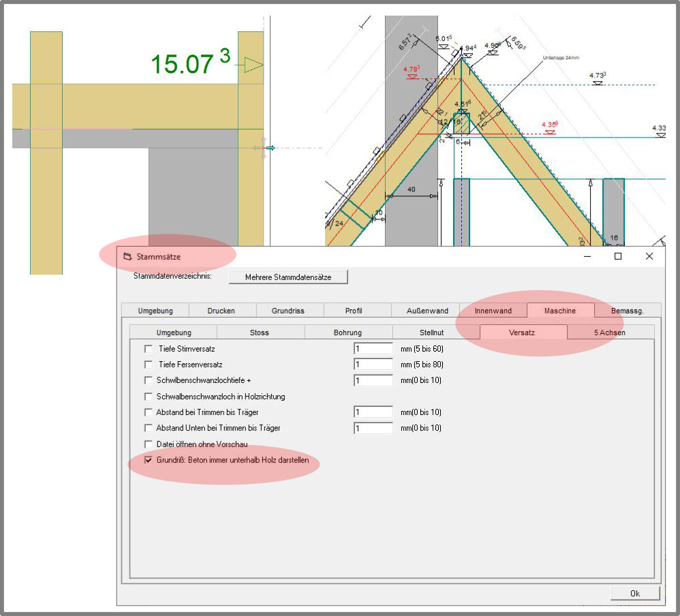The image size is (680, 616).
Task: Switch to the Bohrung sub-tab
Action: point(347,333)
